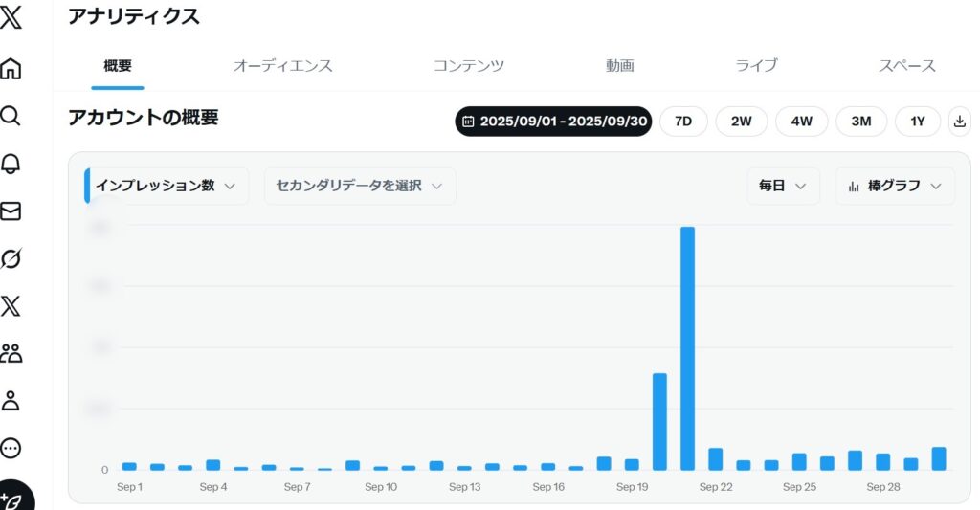The image size is (980, 510).
Task: Open the セカンダリデータを選択 dropdown
Action: click(360, 186)
